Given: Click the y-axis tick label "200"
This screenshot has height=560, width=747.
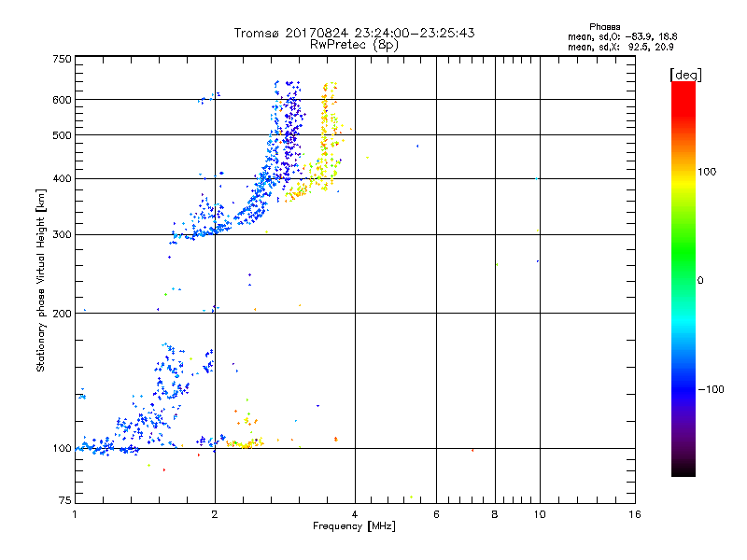Looking at the screenshot, I should pos(62,314).
